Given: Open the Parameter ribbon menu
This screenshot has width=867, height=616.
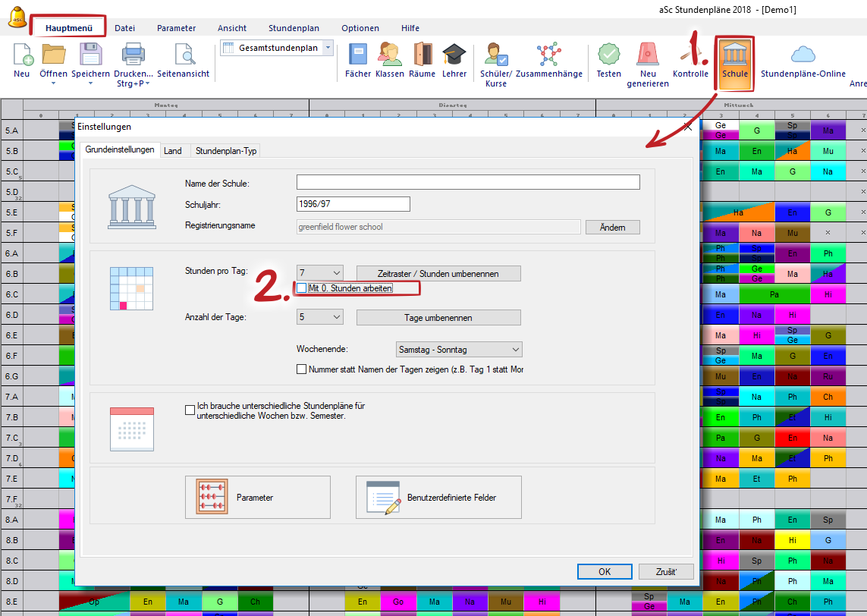Looking at the screenshot, I should [177, 27].
